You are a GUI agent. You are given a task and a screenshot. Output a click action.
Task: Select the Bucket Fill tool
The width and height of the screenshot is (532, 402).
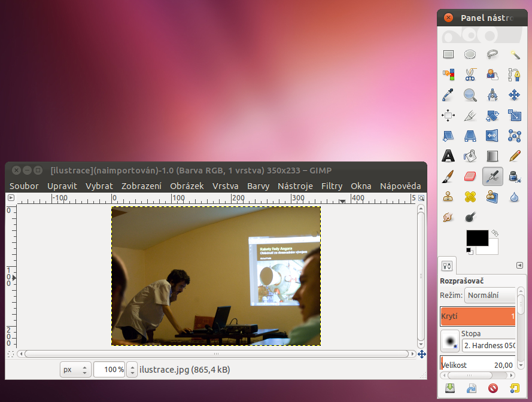coord(470,156)
